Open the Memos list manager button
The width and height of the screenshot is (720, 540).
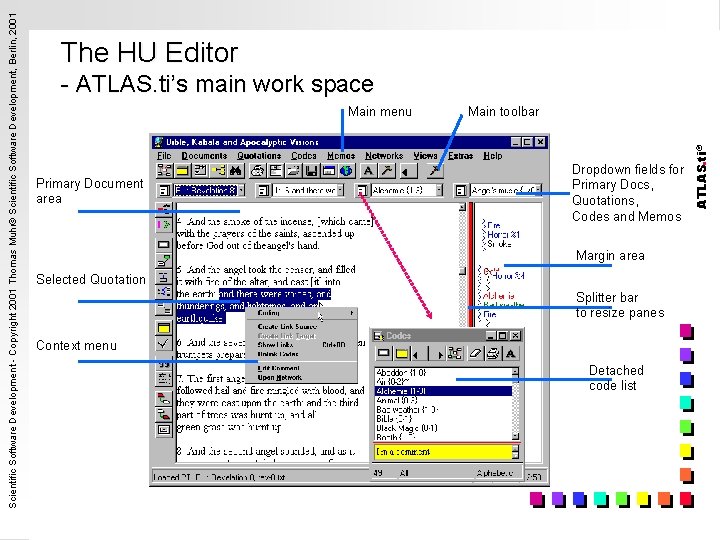[461, 190]
